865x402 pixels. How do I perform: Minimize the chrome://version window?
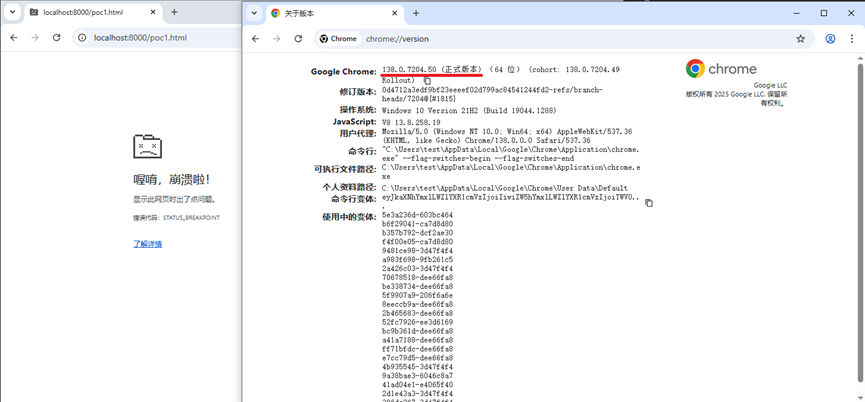pos(796,13)
